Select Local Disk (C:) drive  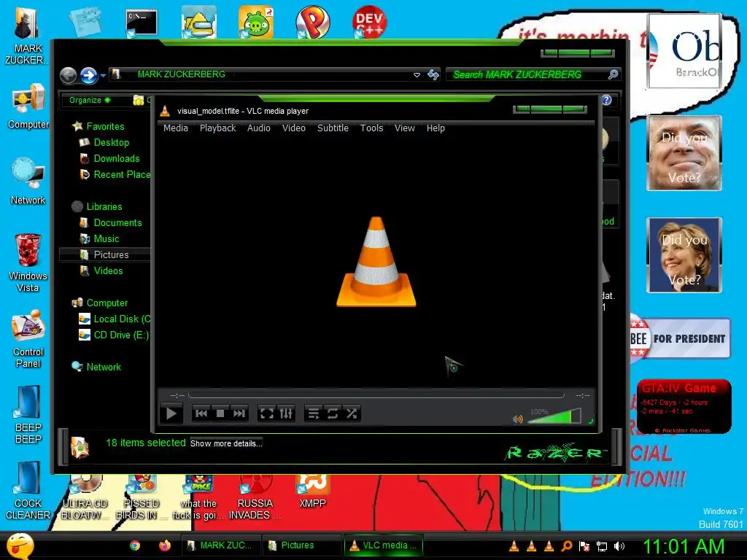pos(115,319)
